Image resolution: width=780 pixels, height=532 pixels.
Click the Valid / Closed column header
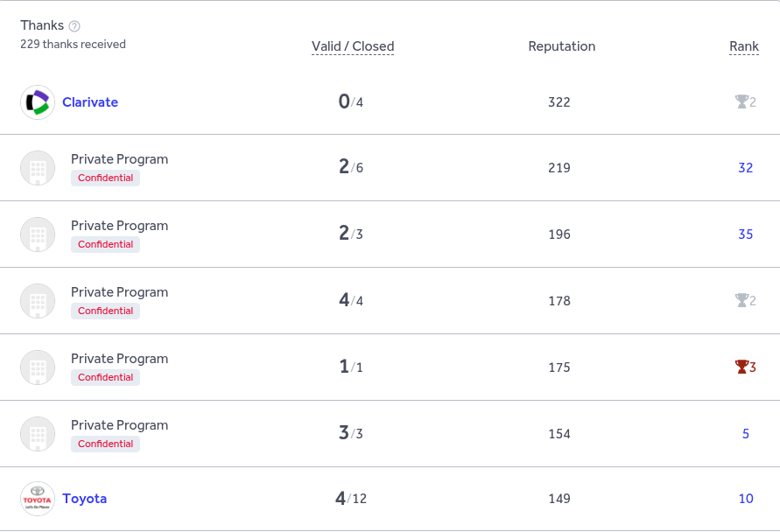(x=353, y=46)
